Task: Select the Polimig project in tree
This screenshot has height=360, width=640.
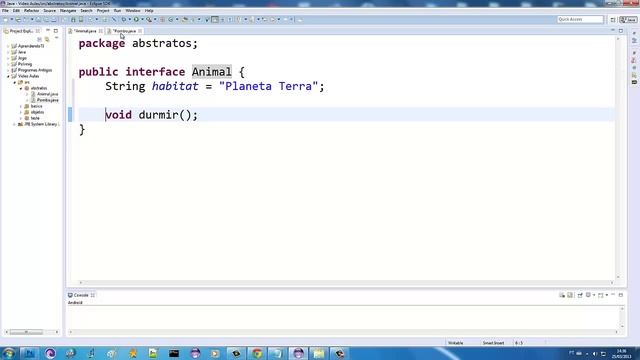Action: pos(25,64)
